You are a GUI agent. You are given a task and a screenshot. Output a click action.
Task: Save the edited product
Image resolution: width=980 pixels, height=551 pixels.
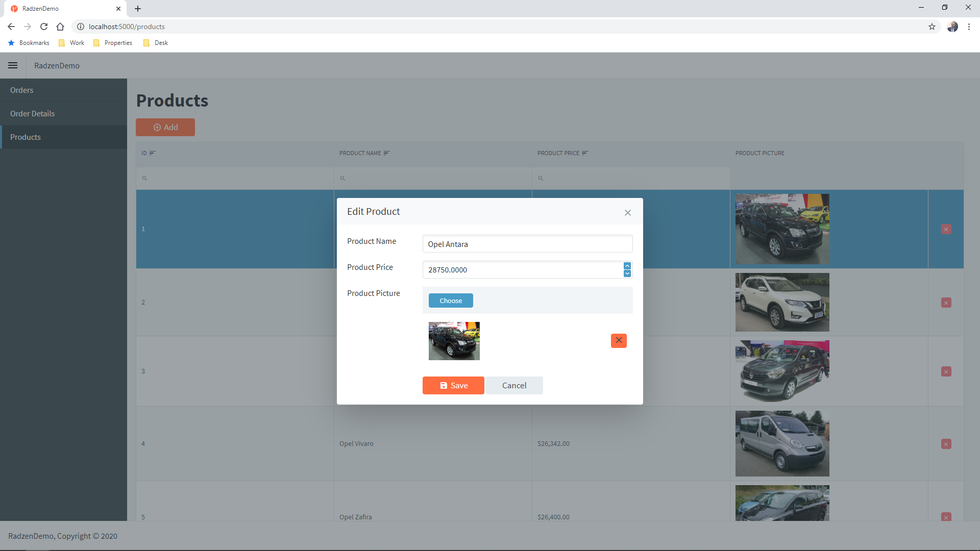click(453, 386)
